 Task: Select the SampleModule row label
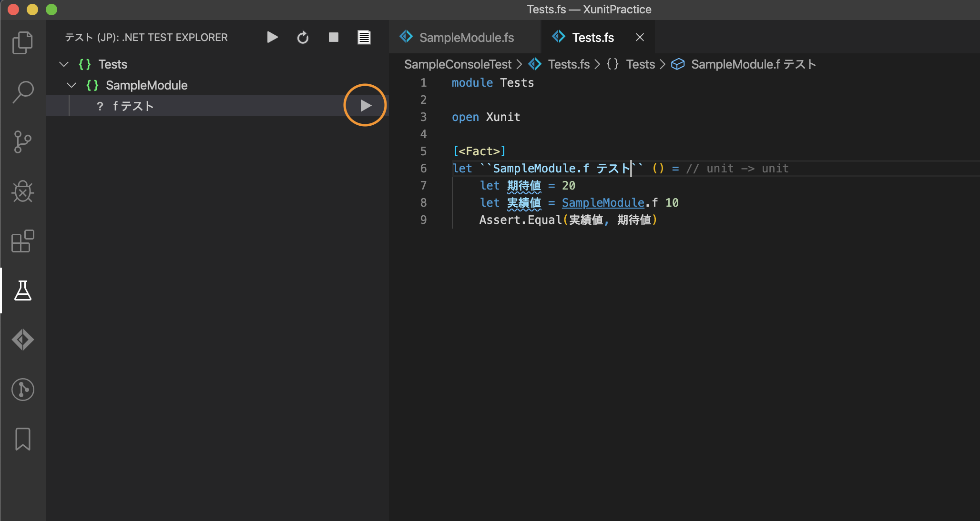[147, 85]
